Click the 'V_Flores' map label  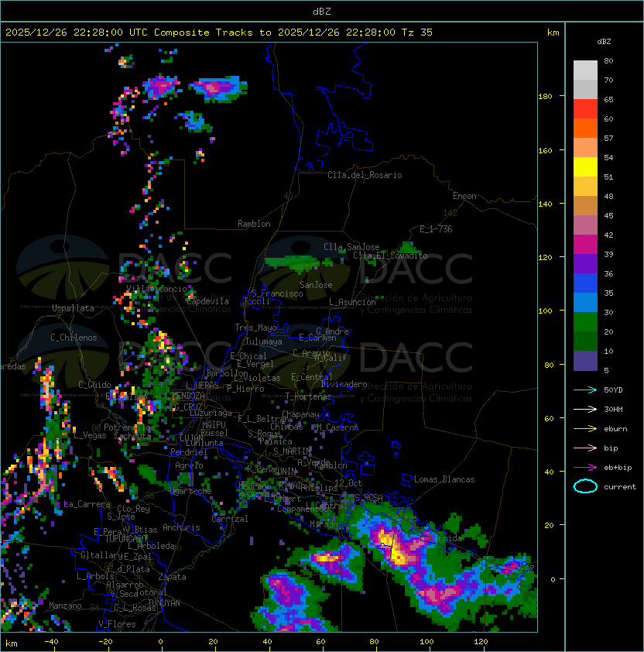[x=117, y=624]
